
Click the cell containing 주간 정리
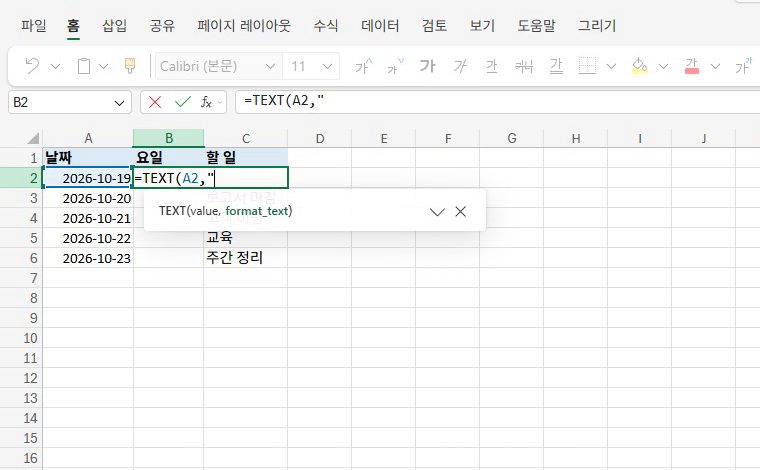246,258
